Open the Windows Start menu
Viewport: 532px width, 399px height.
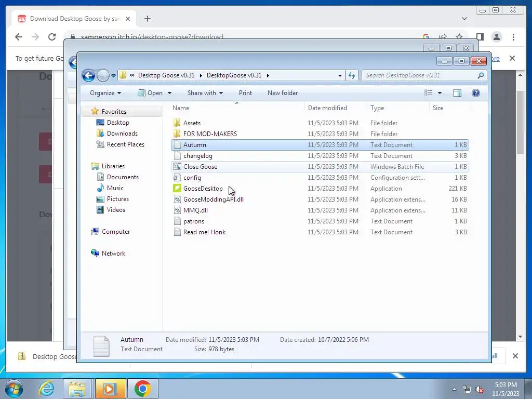click(14, 389)
